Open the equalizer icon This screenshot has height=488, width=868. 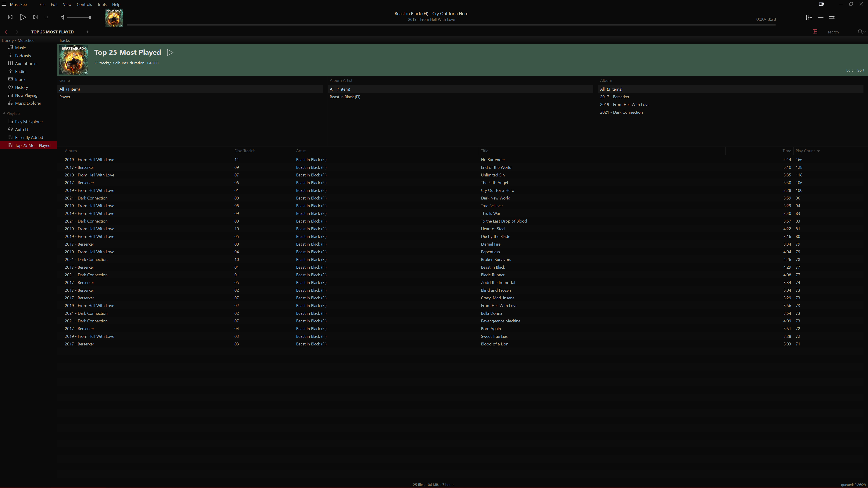tap(808, 17)
